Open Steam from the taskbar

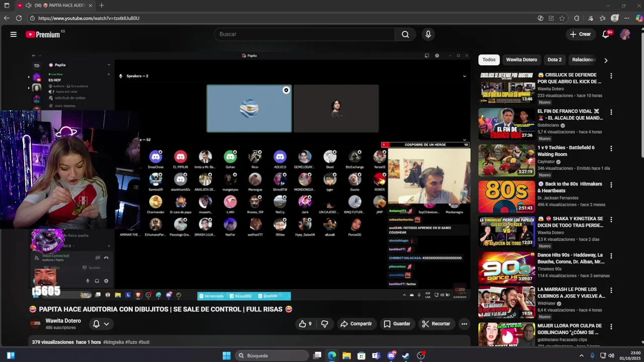click(406, 355)
